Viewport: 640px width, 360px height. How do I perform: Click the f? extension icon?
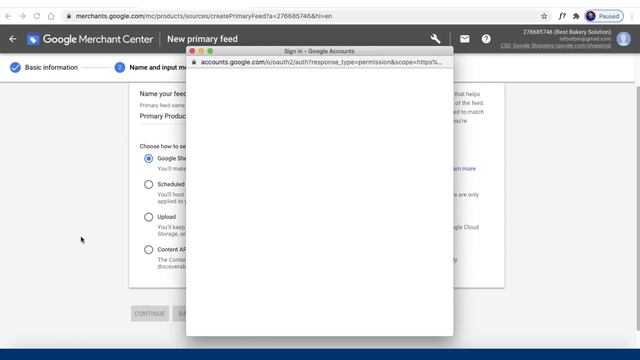coord(562,16)
